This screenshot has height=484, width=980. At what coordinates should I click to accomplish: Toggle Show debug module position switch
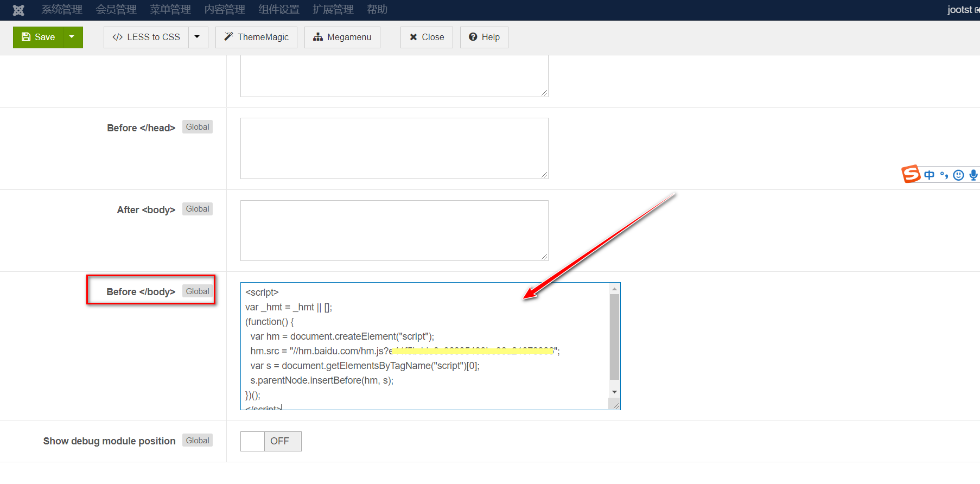click(x=271, y=441)
